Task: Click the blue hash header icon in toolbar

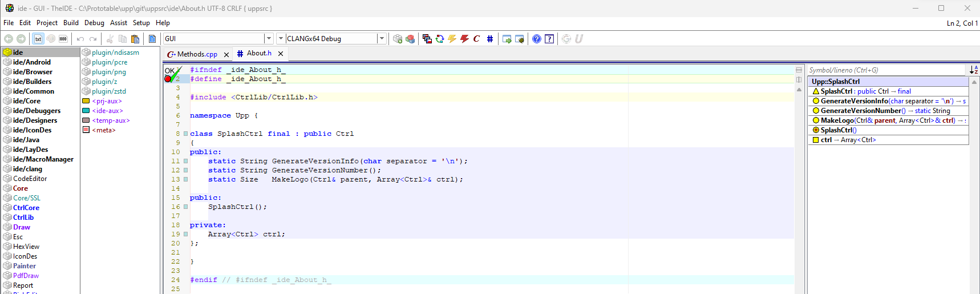Action: [489, 39]
